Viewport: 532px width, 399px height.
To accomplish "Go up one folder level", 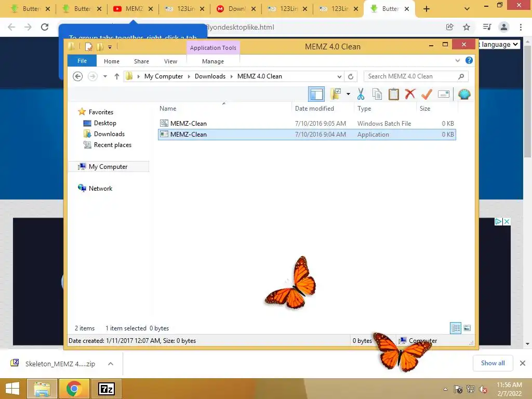I will (x=117, y=76).
